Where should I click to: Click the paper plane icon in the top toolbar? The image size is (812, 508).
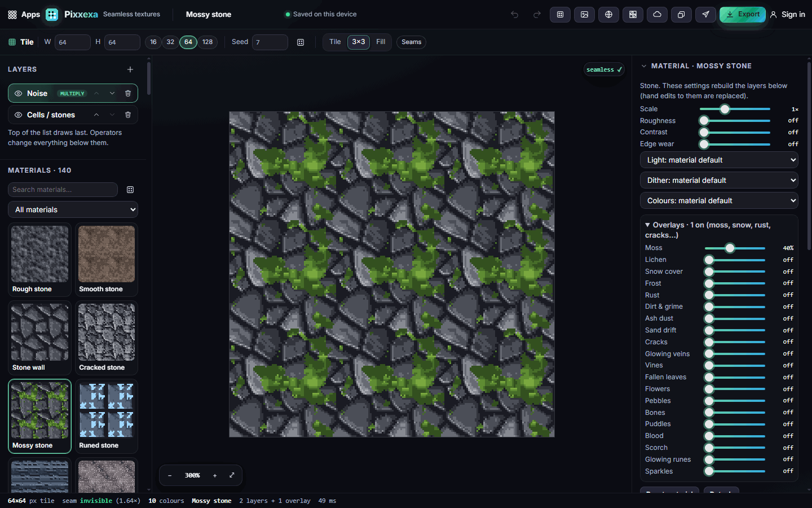coord(705,15)
